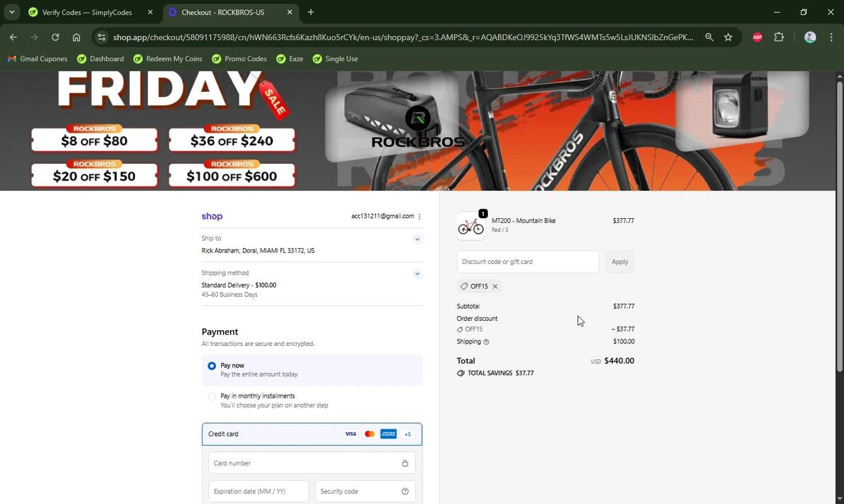The width and height of the screenshot is (844, 504).
Task: Focus the Card number field
Action: coord(312,463)
